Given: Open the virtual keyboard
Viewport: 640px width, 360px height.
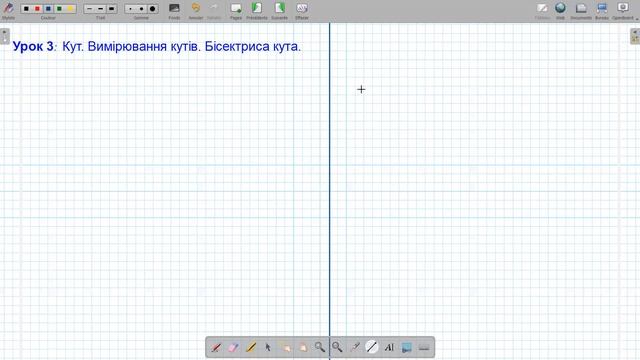Looking at the screenshot, I should coord(424,347).
